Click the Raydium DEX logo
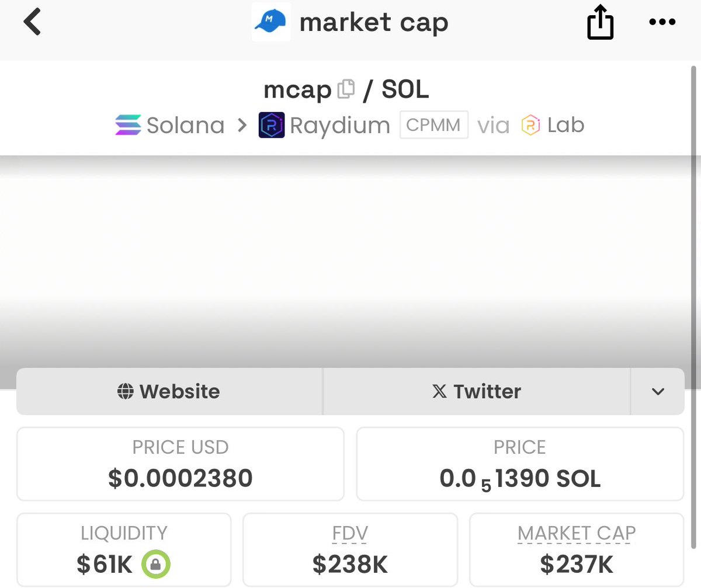Viewport: 701px width, 588px height. 271,126
